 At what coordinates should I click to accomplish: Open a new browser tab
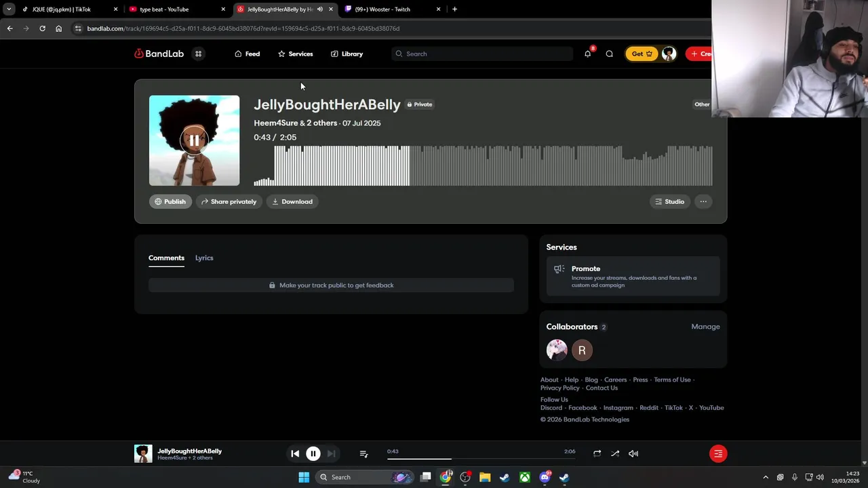pyautogui.click(x=454, y=9)
